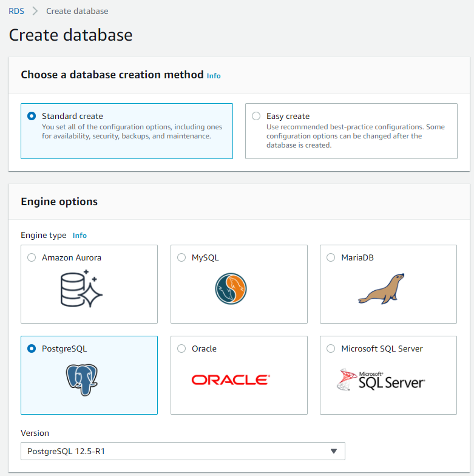Select the Easy create radio button
Image resolution: width=474 pixels, height=476 pixels.
(x=256, y=116)
